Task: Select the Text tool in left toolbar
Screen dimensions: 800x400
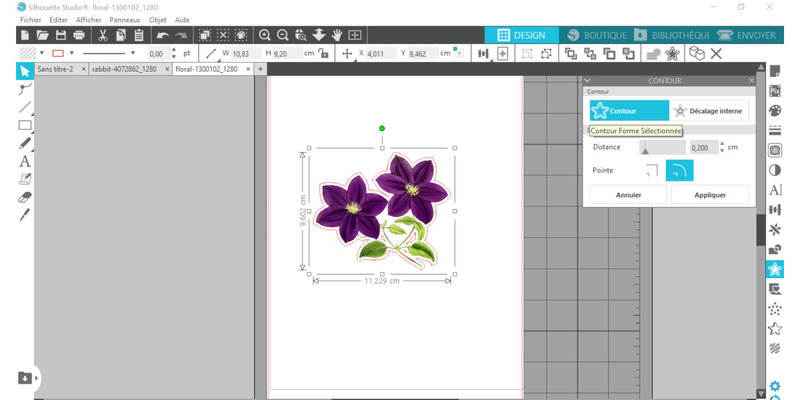Action: [x=25, y=161]
